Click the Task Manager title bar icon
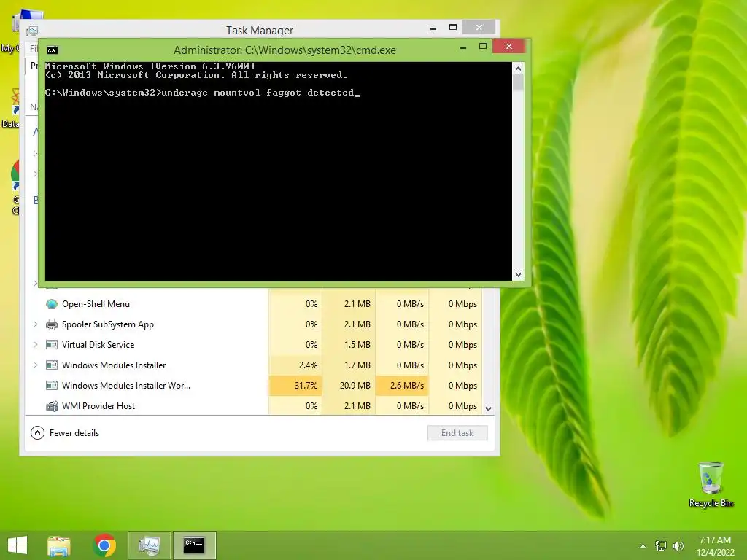This screenshot has width=747, height=560. coord(32,31)
